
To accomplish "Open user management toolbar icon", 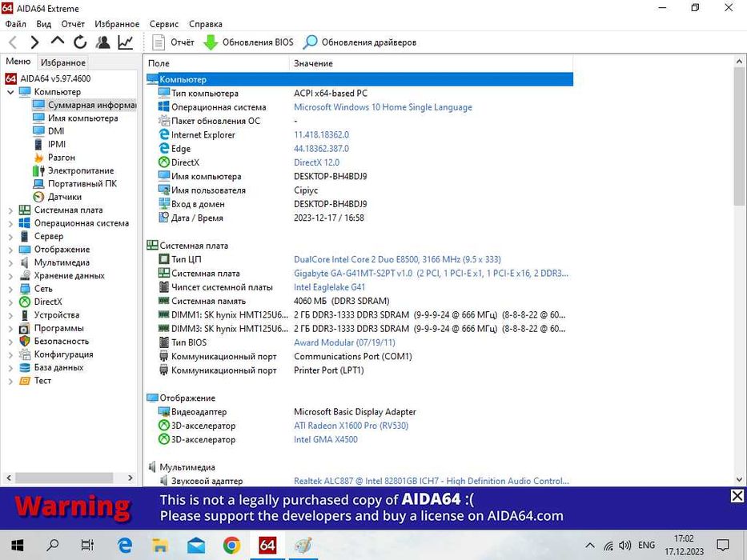I will [x=102, y=42].
